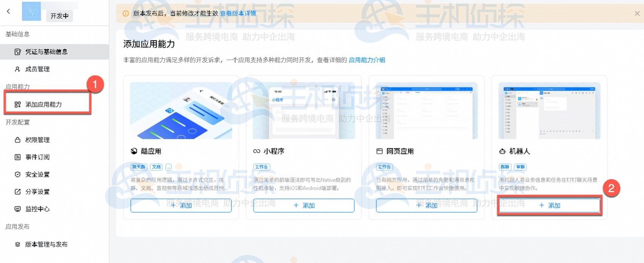644x263 pixels.
Task: Click 添加 button for 机器人
Action: (x=549, y=205)
